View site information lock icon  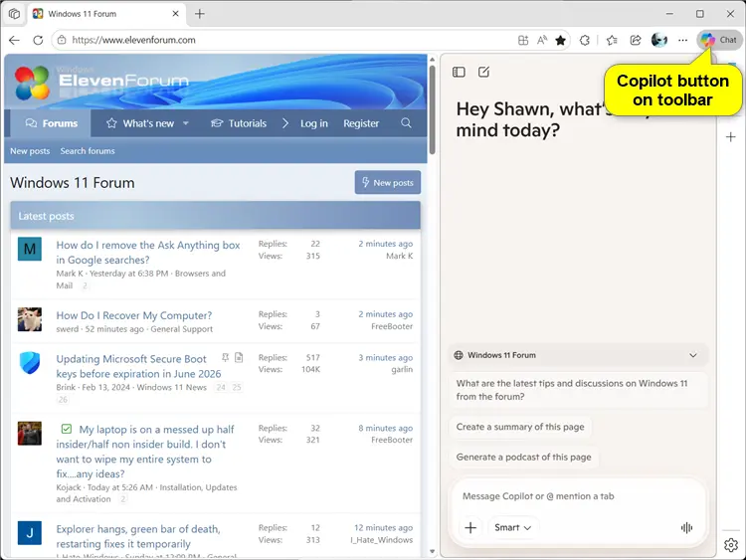[x=62, y=40]
